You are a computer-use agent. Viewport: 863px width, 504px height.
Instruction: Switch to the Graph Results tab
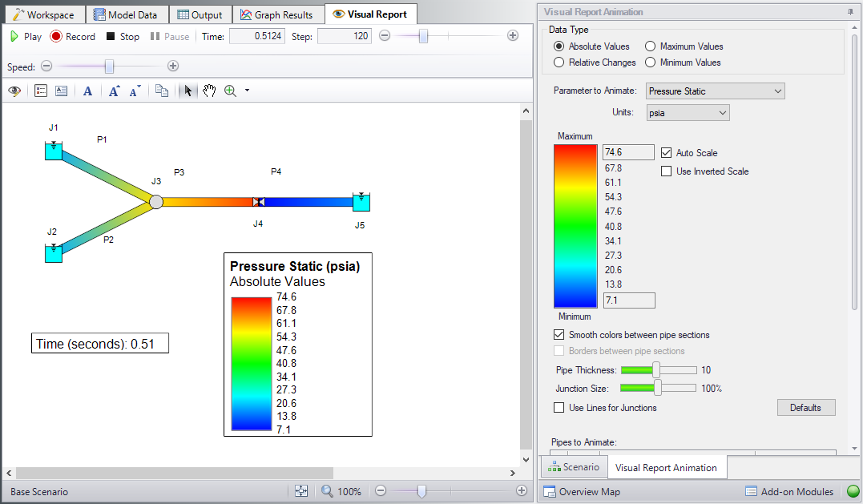click(x=278, y=14)
